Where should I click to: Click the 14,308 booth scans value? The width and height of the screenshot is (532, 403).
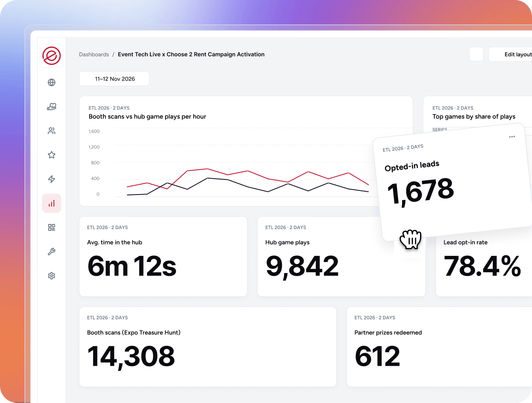click(x=131, y=357)
